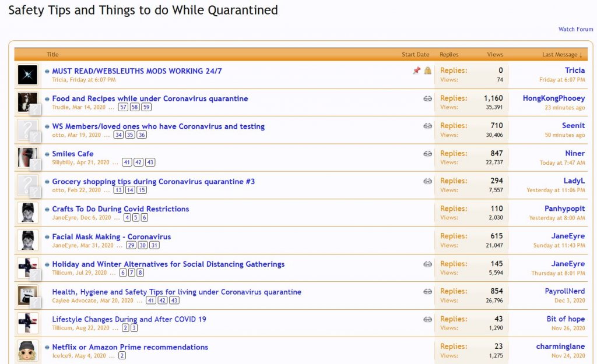The width and height of the screenshot is (597, 364).
Task: Open Tricia's avatar on the MUST READ thread
Action: point(27,75)
